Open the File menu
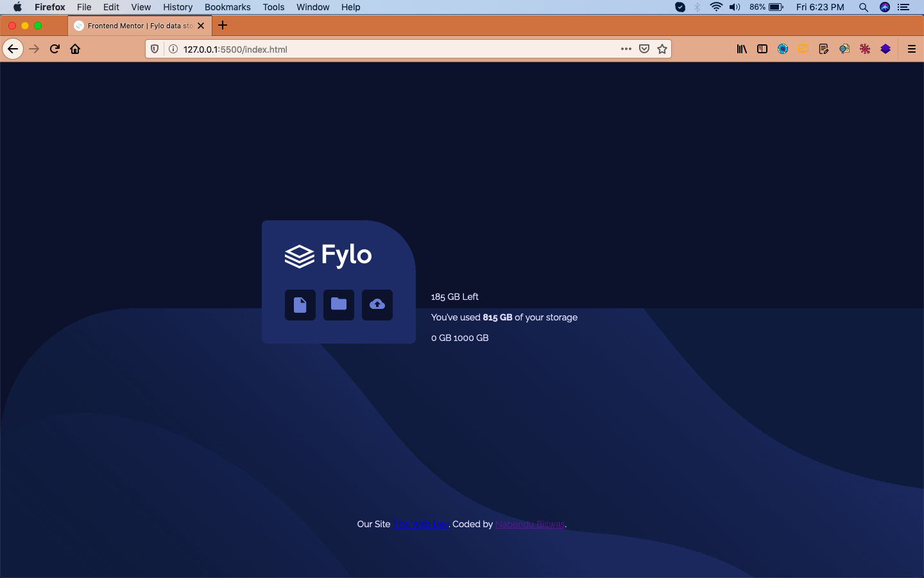 (84, 7)
